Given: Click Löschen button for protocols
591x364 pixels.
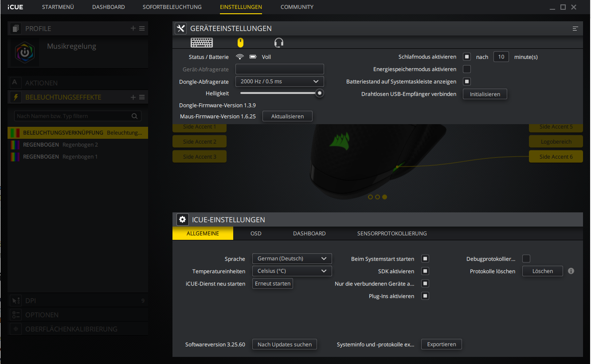Looking at the screenshot, I should point(543,271).
